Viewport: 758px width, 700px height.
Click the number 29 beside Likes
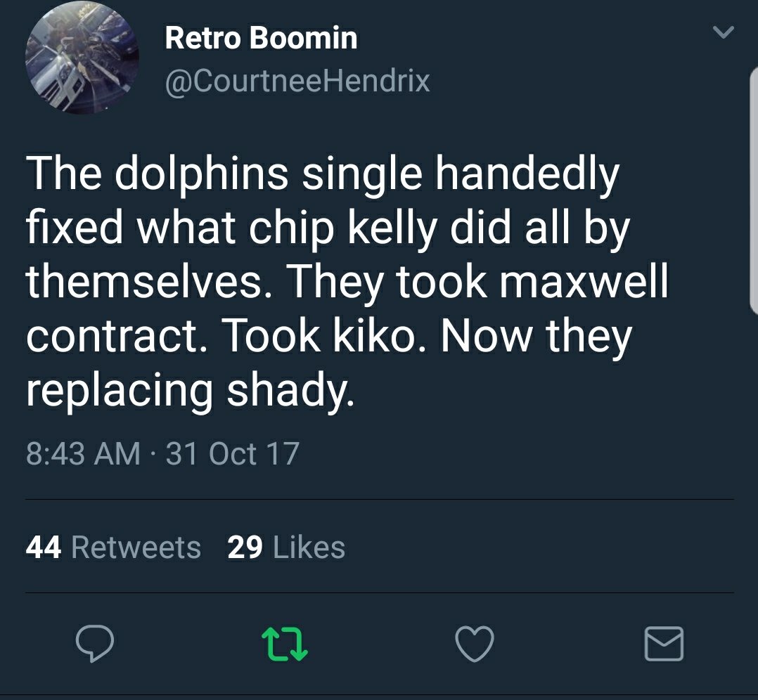click(245, 547)
